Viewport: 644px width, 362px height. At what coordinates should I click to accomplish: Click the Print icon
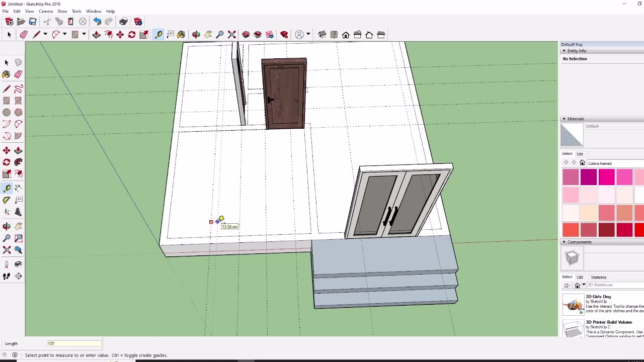tap(123, 22)
